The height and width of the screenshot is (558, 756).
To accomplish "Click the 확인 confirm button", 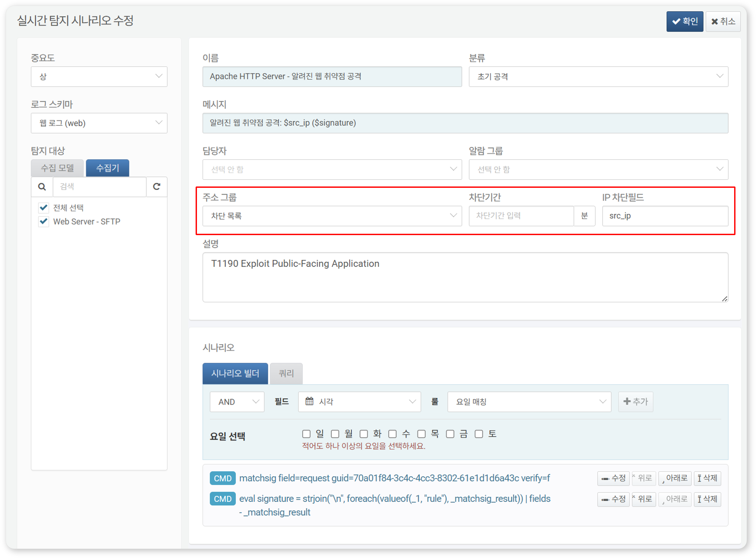I will click(x=685, y=22).
